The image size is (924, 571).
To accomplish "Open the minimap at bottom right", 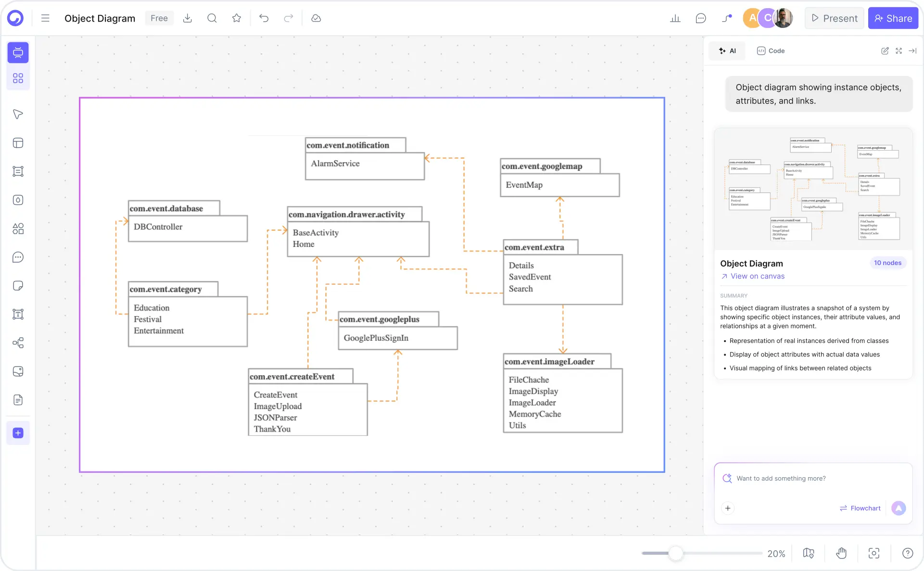I will coord(808,553).
